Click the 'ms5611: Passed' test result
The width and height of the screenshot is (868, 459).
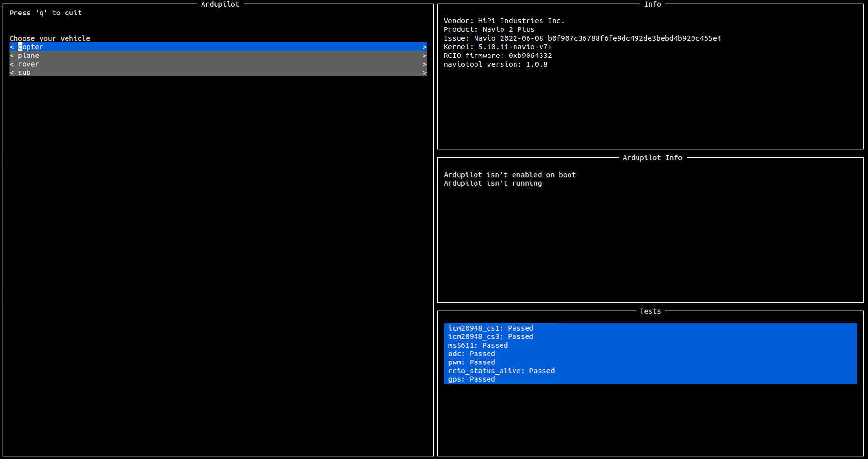[478, 345]
